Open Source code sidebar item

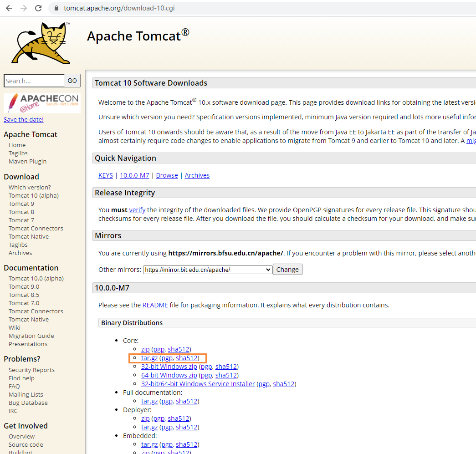[x=26, y=444]
